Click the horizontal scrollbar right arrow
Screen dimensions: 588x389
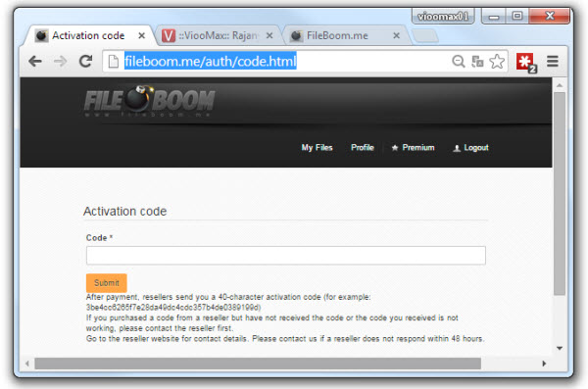pyautogui.click(x=544, y=364)
